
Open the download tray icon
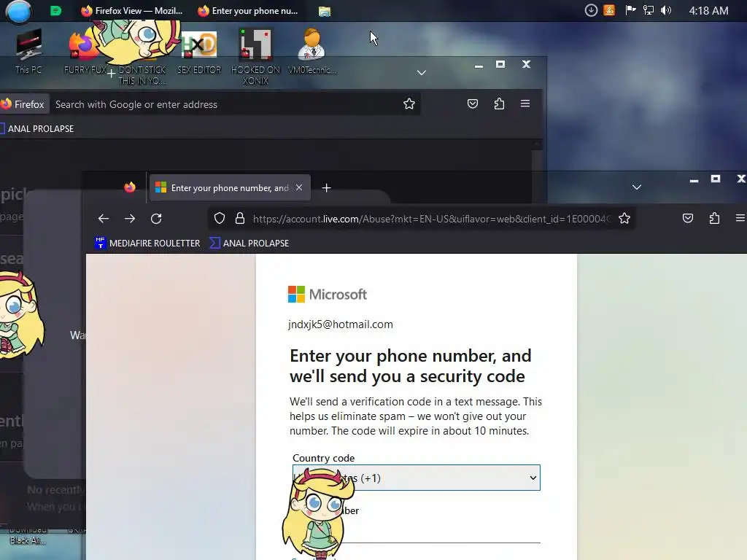pyautogui.click(x=591, y=10)
